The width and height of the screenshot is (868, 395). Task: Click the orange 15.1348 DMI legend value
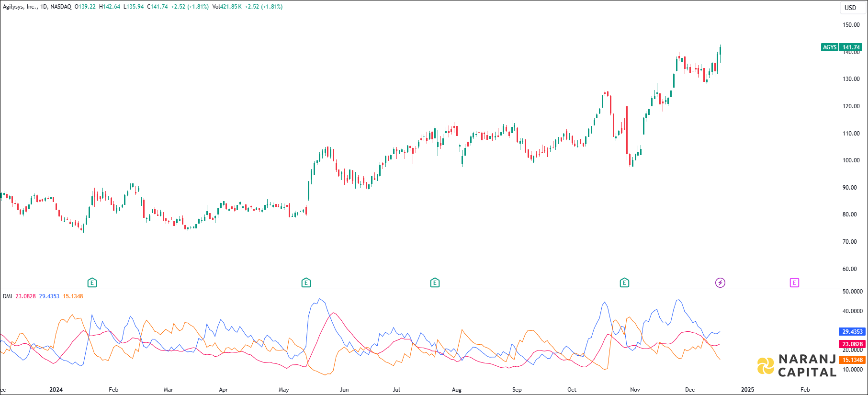tap(73, 296)
